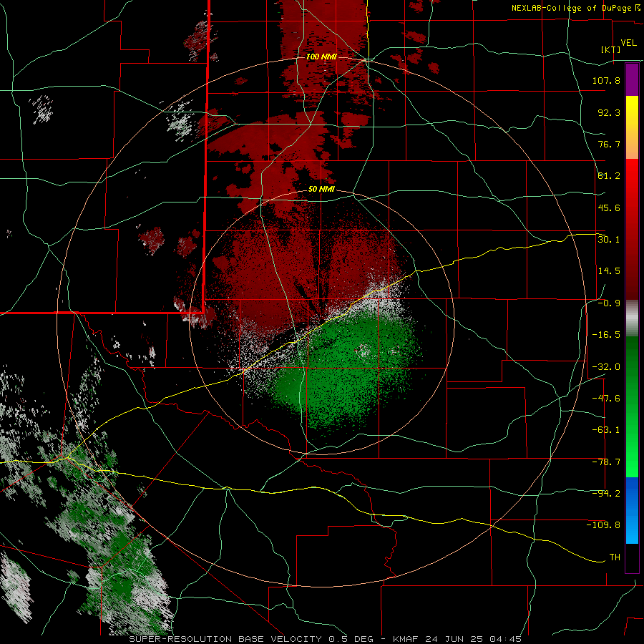Pick the blue segment of the color bar
This screenshot has width=644, height=644.
point(632,510)
